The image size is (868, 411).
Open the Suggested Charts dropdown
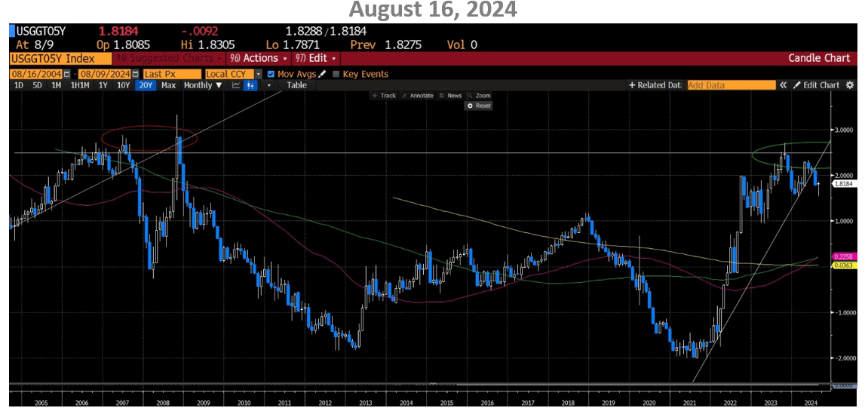point(168,58)
